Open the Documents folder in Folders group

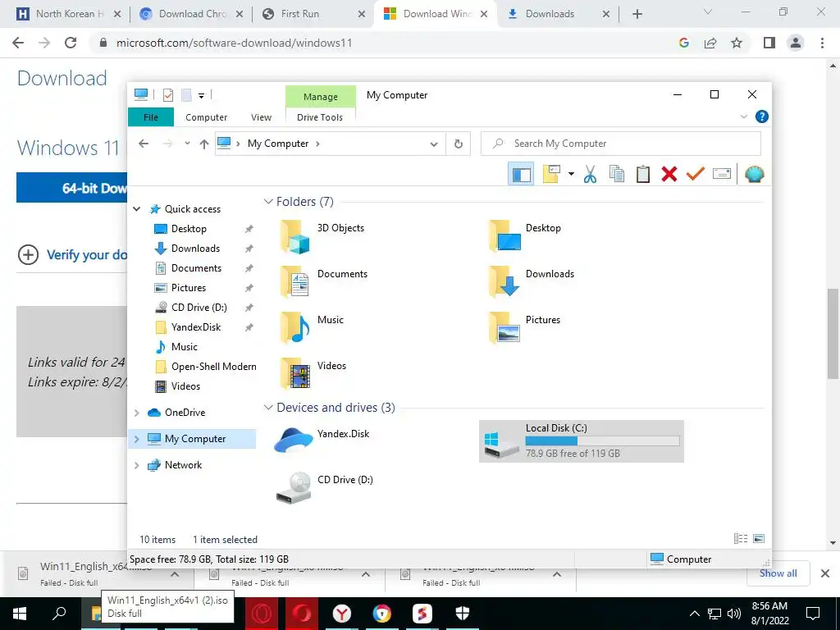pos(325,282)
